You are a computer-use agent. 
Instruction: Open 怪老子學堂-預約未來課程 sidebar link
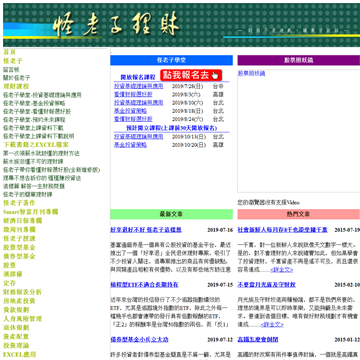(x=34, y=120)
